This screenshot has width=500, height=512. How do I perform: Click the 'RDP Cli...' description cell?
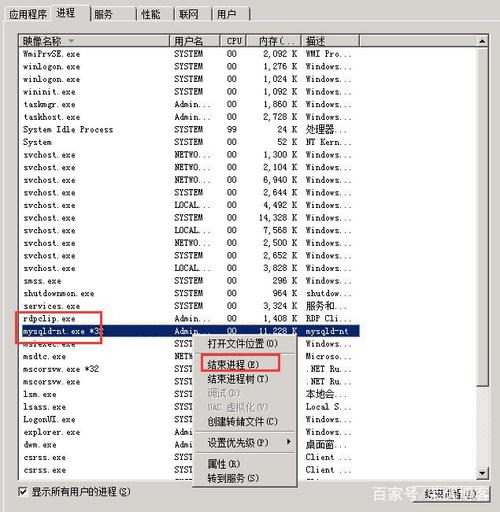[328, 319]
